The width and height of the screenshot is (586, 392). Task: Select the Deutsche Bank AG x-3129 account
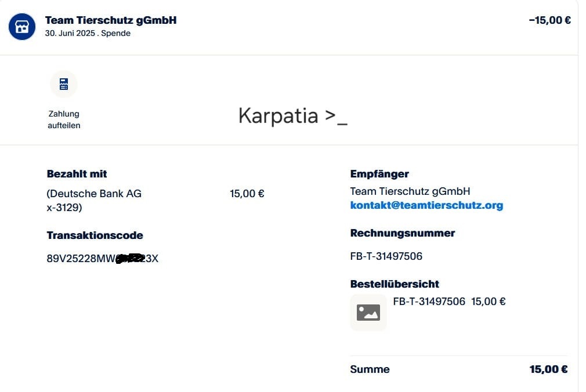94,200
